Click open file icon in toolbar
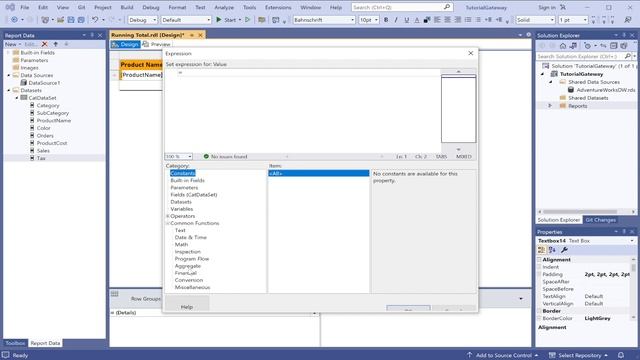Screen dimensions: 640x360 pyautogui.click(x=60, y=20)
